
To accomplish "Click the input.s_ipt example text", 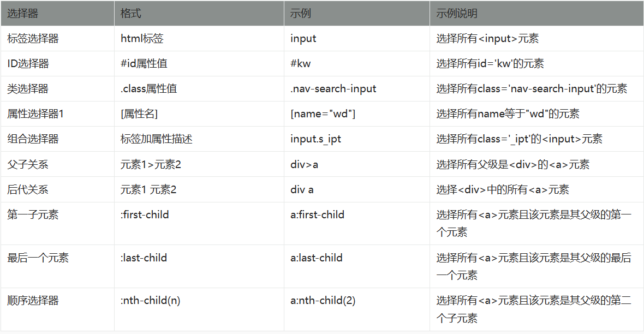I will pyautogui.click(x=315, y=139).
